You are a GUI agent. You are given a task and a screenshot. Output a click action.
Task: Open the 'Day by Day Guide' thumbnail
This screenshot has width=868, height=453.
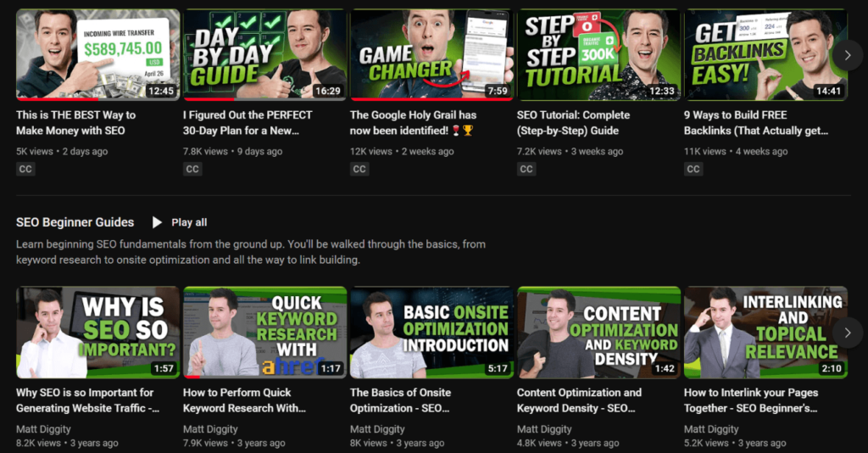click(264, 54)
